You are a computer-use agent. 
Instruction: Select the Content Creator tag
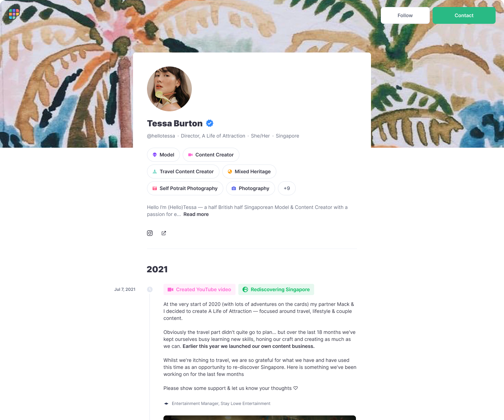pyautogui.click(x=211, y=155)
